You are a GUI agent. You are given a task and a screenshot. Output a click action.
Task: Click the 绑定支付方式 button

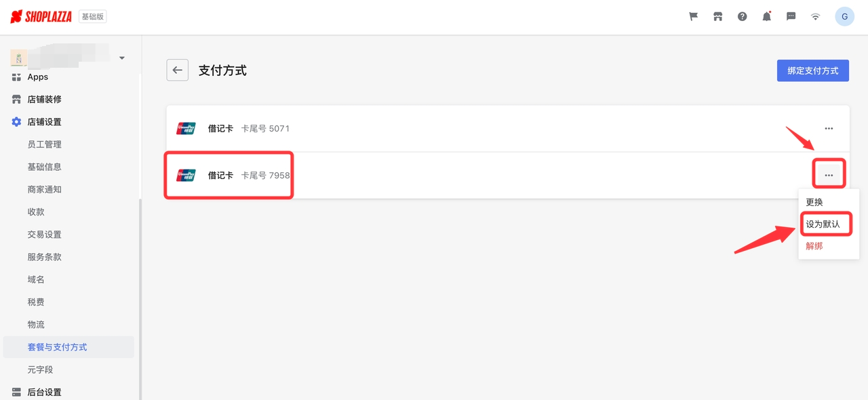coord(813,71)
